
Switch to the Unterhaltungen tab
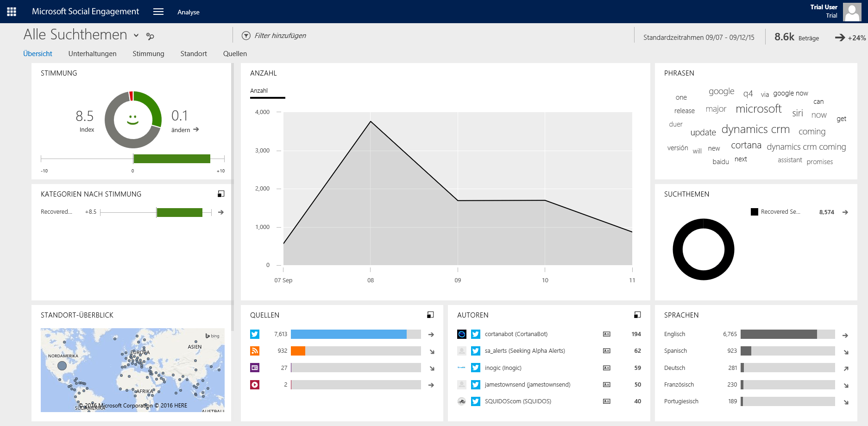click(x=92, y=54)
